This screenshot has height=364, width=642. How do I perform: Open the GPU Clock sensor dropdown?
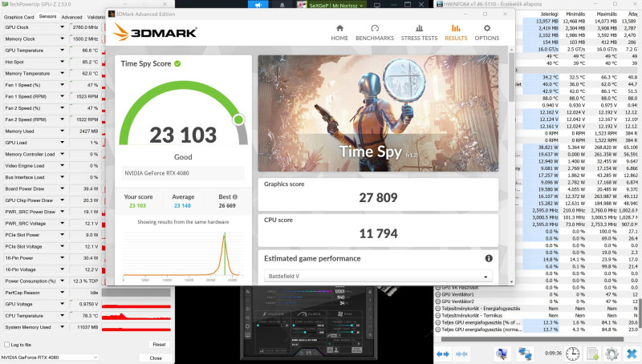[x=63, y=27]
